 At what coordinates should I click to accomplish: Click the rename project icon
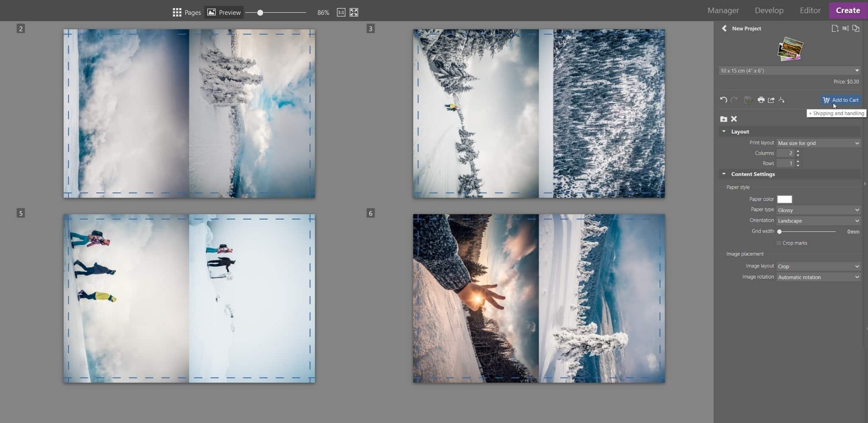click(x=845, y=28)
